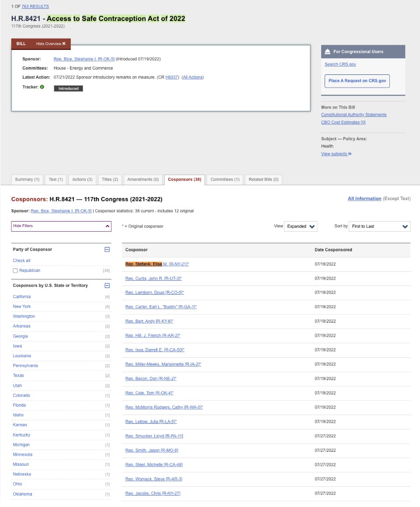
Task: Switch to the Actions (3) tab
Action: pos(82,180)
